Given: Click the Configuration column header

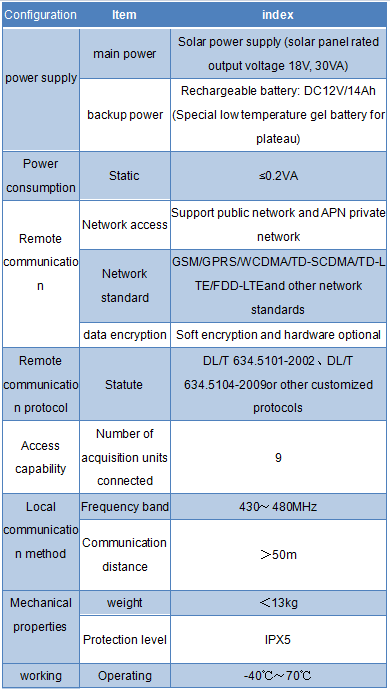Looking at the screenshot, I should [40, 15].
